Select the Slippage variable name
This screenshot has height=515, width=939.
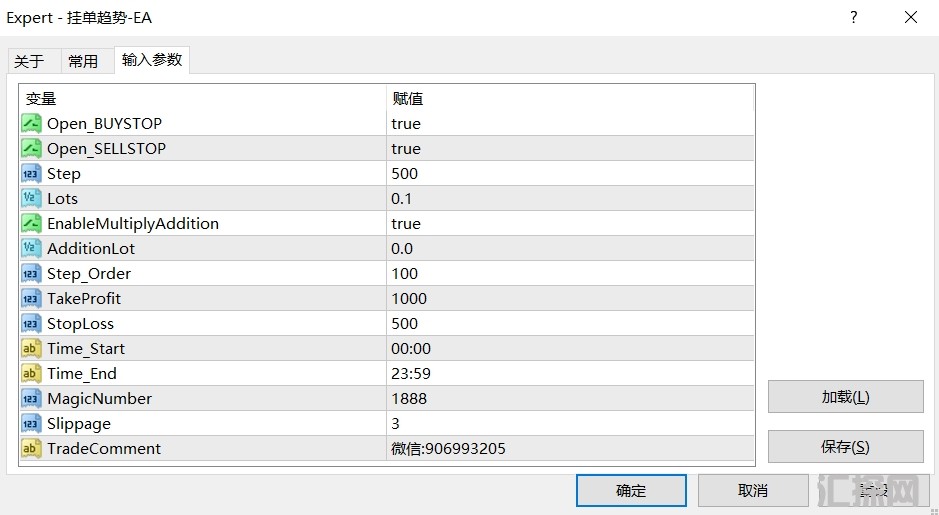(x=79, y=424)
